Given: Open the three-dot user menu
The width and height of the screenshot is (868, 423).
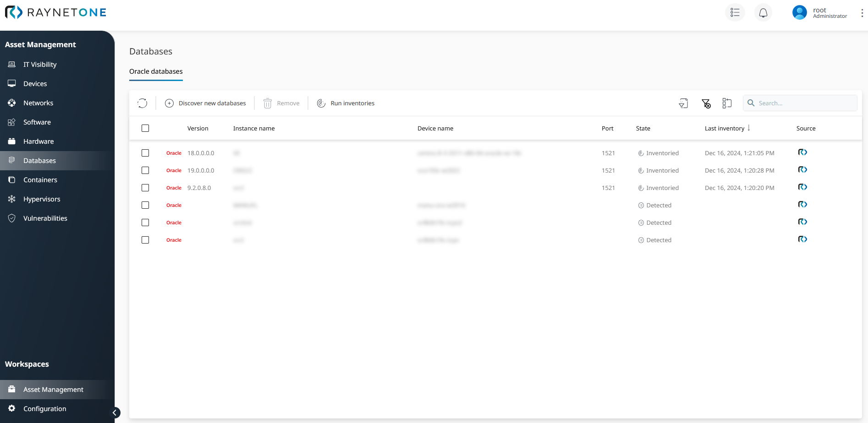Looking at the screenshot, I should [862, 13].
